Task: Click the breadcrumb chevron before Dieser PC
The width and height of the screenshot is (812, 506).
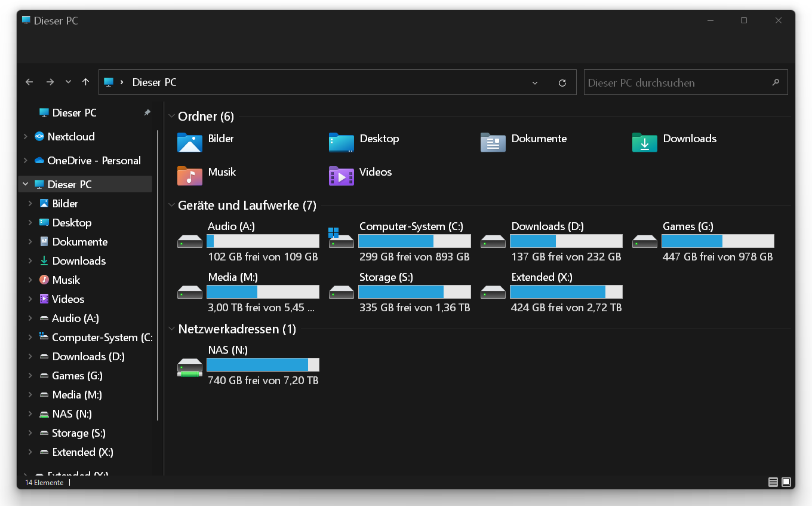Action: pyautogui.click(x=122, y=82)
